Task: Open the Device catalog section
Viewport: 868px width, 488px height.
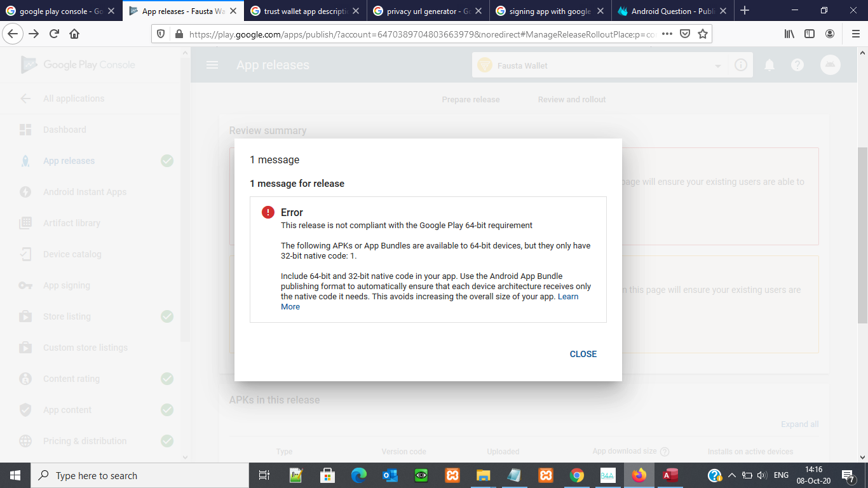Action: tap(72, 254)
